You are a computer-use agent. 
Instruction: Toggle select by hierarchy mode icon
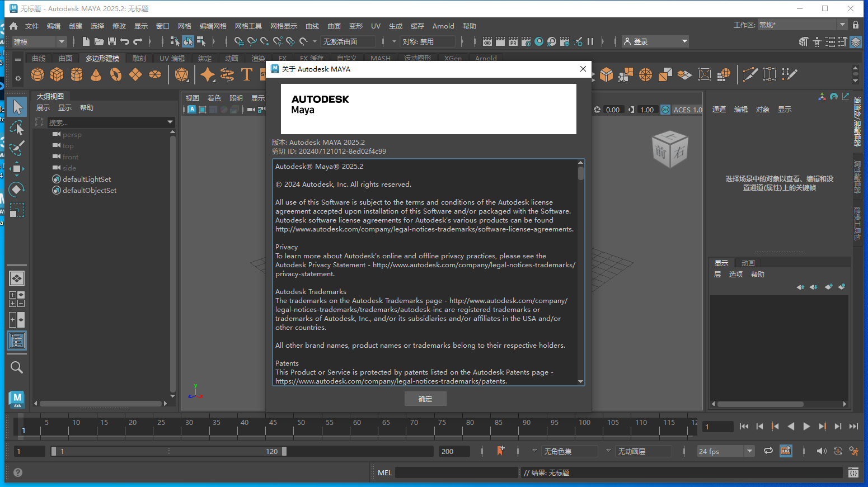click(175, 41)
